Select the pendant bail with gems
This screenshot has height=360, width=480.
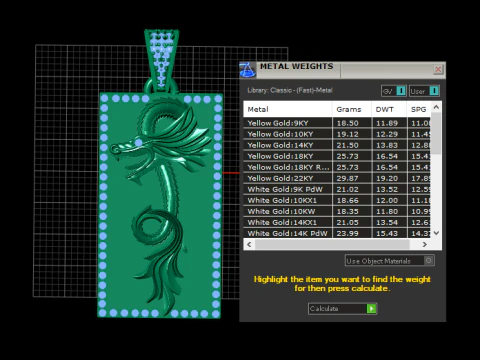162,60
